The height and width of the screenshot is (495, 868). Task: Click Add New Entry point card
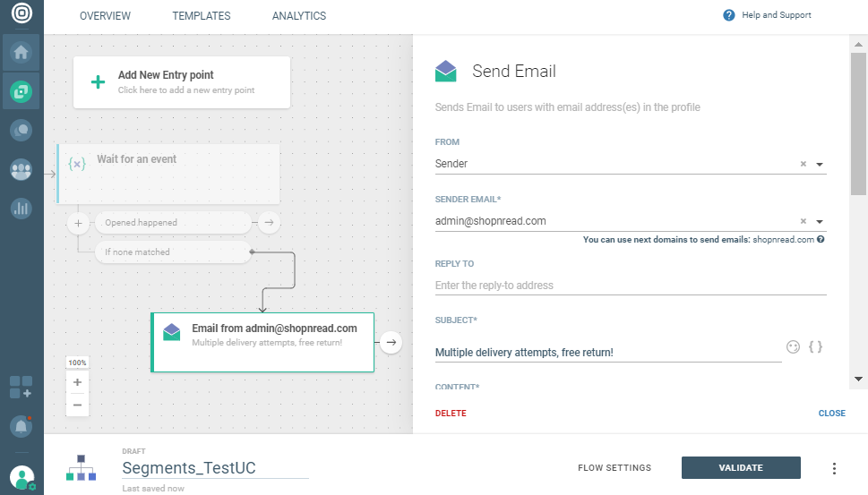(x=182, y=82)
